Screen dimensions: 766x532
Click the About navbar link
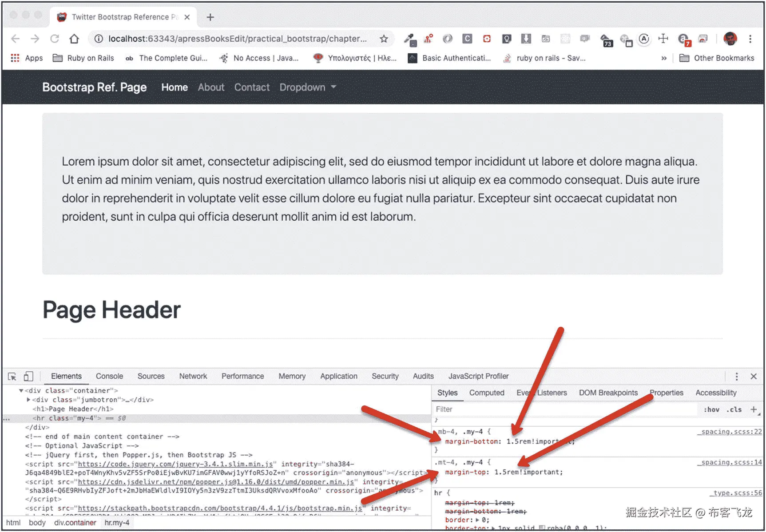[x=211, y=87]
